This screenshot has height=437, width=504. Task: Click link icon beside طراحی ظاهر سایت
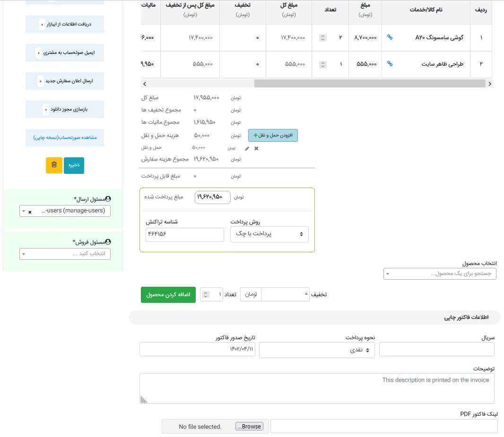(390, 64)
